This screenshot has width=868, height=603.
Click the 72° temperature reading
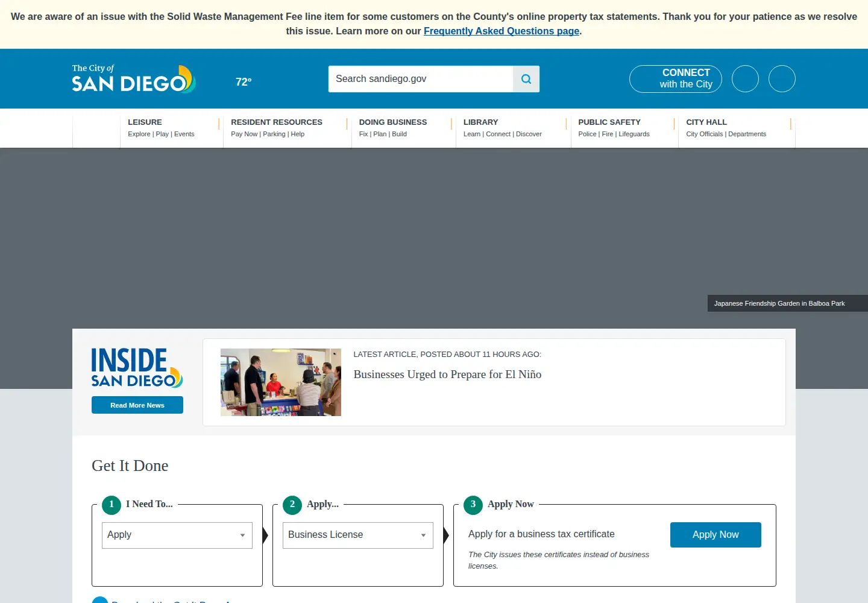click(x=244, y=81)
